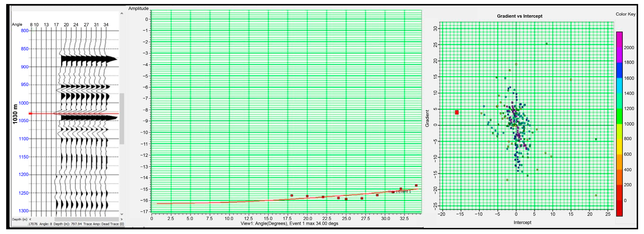The image size is (644, 234).
Task: Click the status bar text 'Depth (m): 797.94'
Action: 67,224
